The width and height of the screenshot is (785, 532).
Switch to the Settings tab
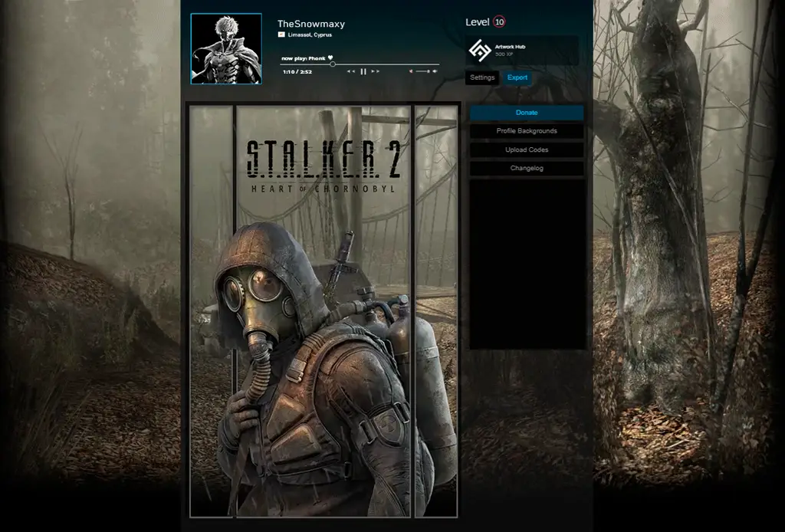[x=482, y=77]
